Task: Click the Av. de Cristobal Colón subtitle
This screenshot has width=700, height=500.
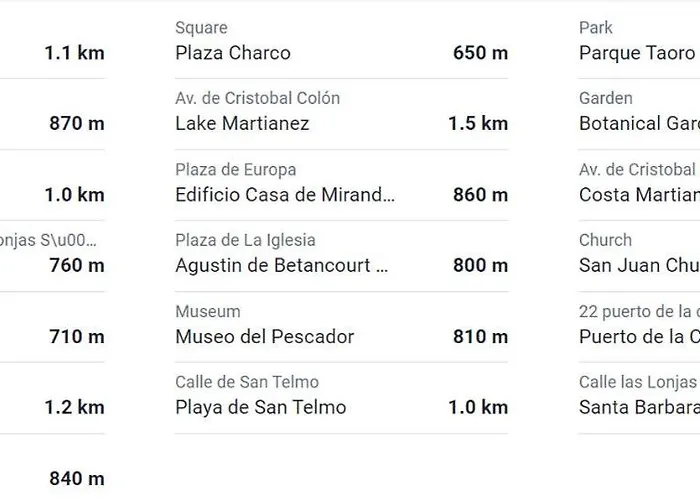Action: tap(258, 98)
